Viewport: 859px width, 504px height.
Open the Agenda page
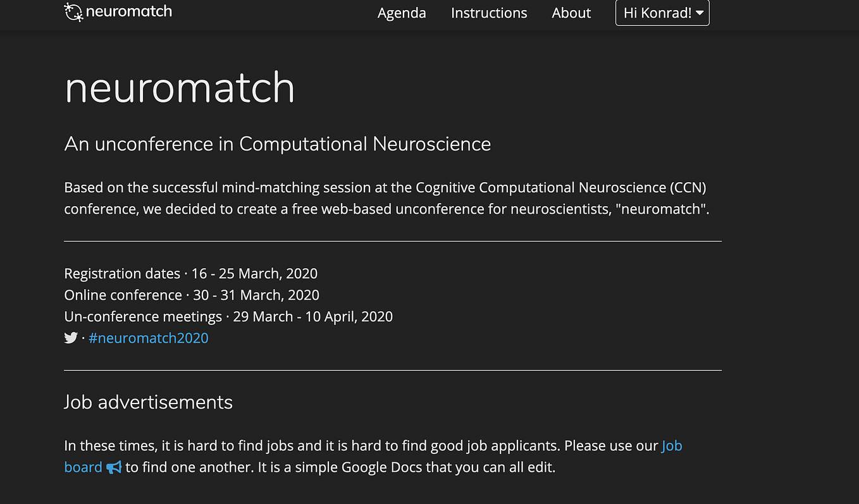pos(402,13)
